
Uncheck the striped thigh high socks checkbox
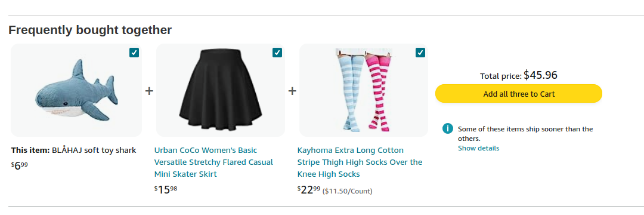point(420,53)
